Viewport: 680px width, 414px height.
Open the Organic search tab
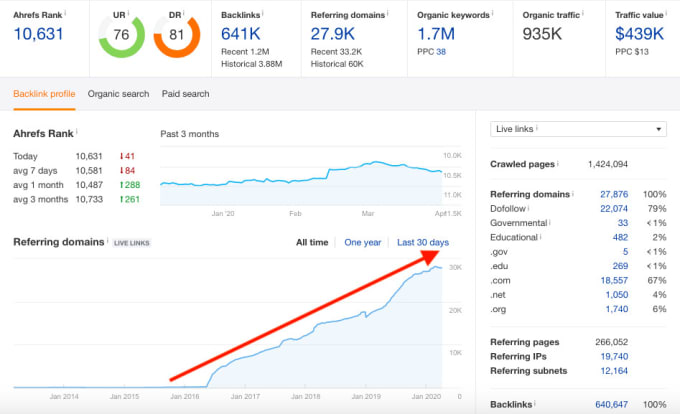pyautogui.click(x=118, y=94)
